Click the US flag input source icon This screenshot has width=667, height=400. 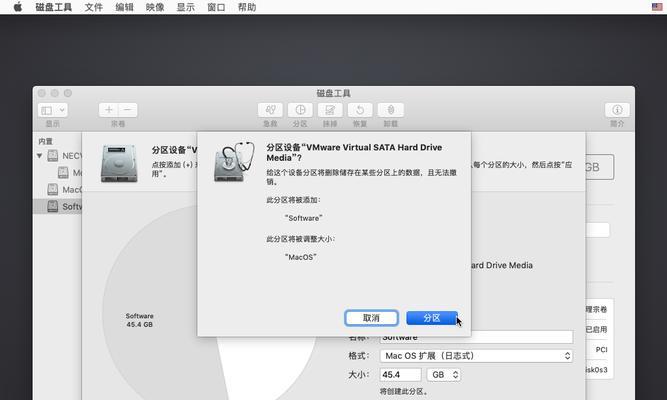tap(657, 7)
